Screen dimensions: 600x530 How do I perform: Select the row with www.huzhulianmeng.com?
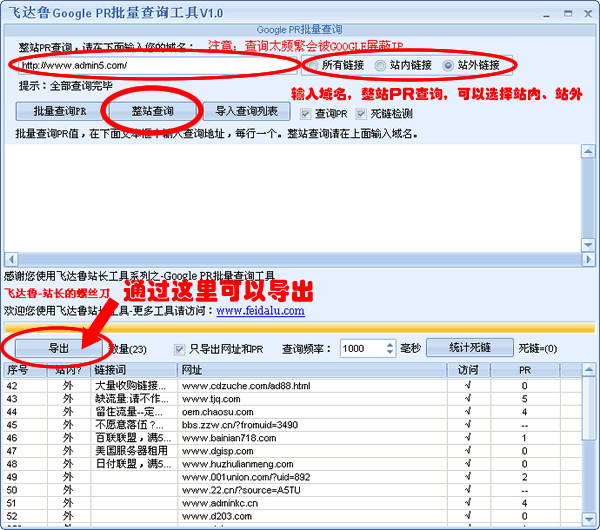(x=293, y=464)
